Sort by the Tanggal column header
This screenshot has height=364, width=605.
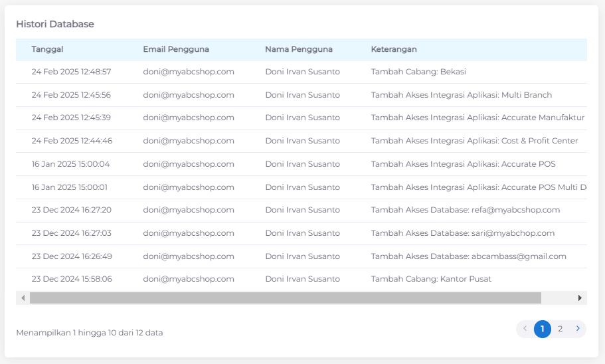[x=47, y=49]
